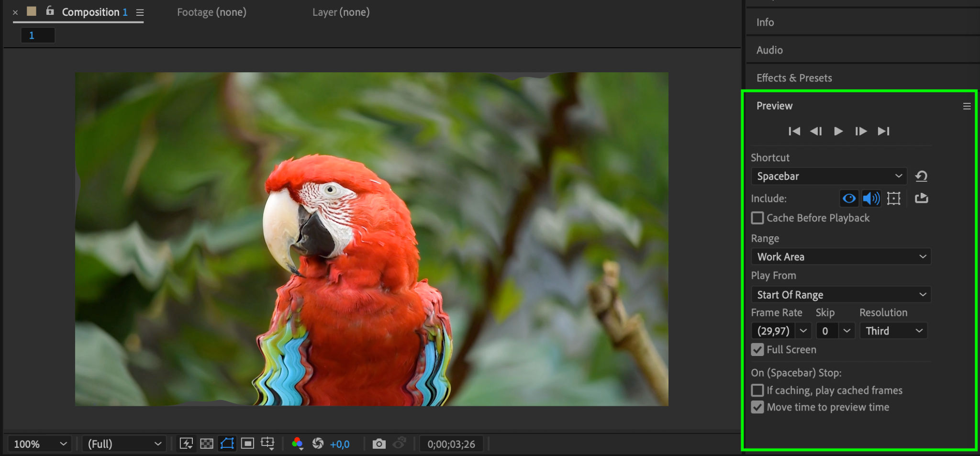This screenshot has height=456, width=980.
Task: Open the Third resolution dropdown
Action: [893, 331]
